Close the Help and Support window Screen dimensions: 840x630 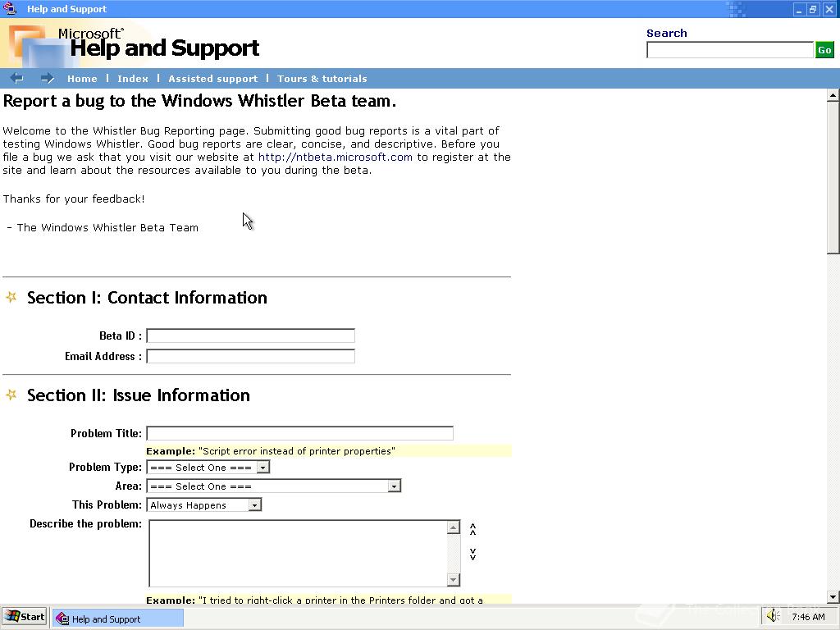pos(829,9)
